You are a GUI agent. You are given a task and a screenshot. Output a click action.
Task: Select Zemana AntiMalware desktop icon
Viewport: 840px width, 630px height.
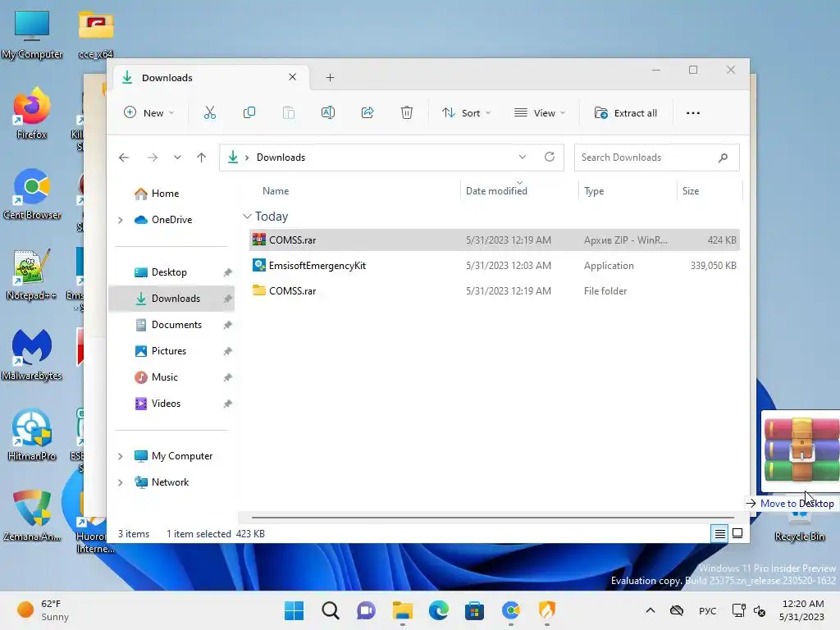32,515
